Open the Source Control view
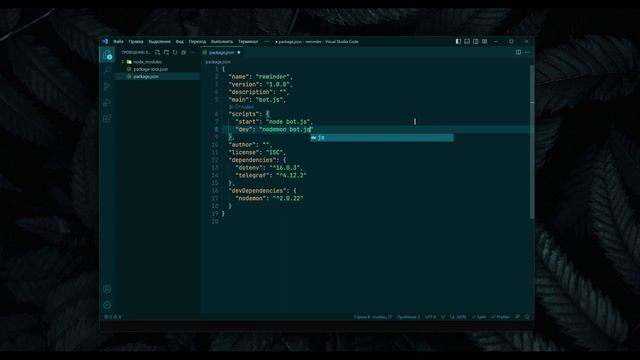Viewport: 640px width, 360px height. point(107,86)
